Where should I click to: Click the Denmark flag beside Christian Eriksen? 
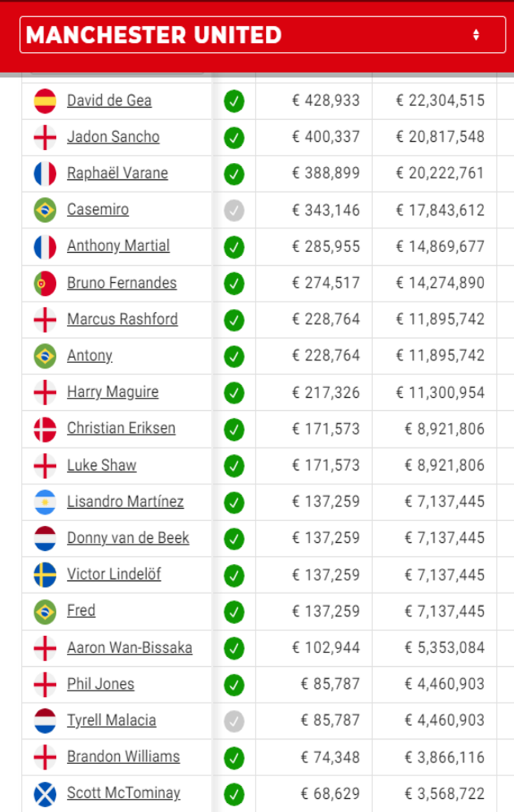(45, 429)
